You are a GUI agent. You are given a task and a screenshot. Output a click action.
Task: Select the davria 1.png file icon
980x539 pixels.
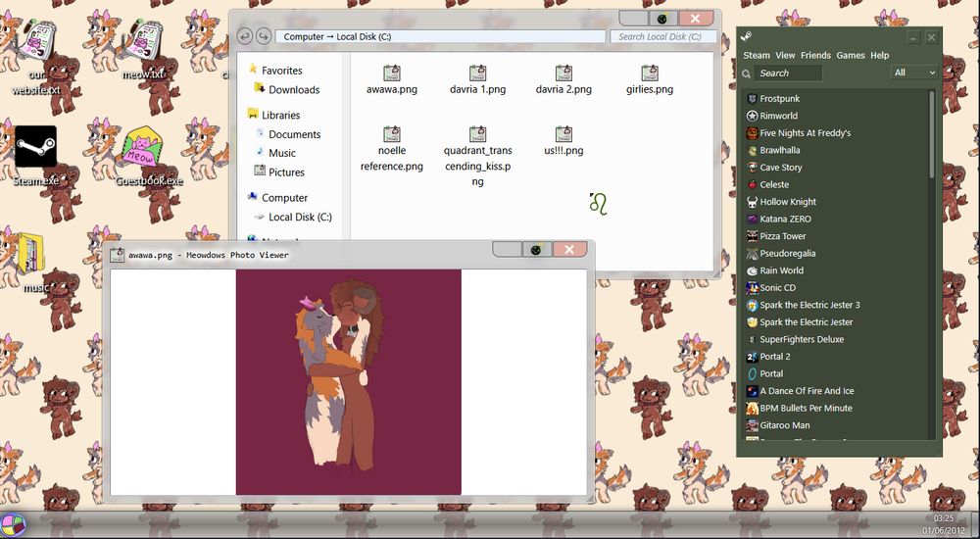tap(477, 73)
